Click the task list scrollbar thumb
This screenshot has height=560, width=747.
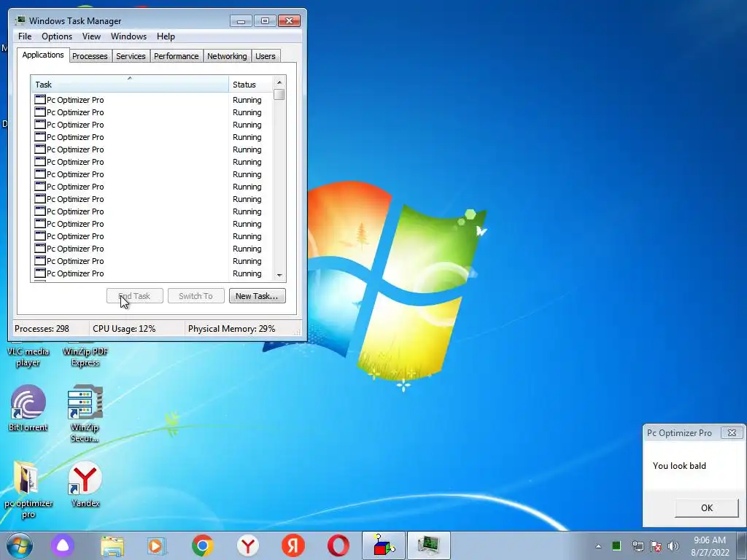pos(279,94)
